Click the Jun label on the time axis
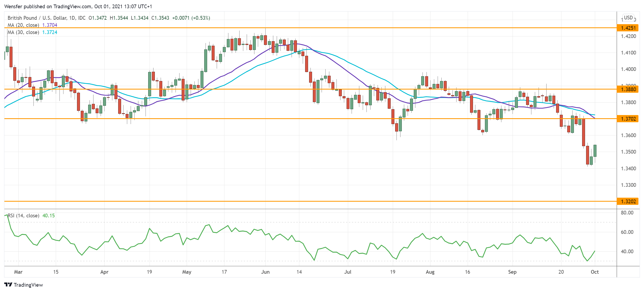 266,272
